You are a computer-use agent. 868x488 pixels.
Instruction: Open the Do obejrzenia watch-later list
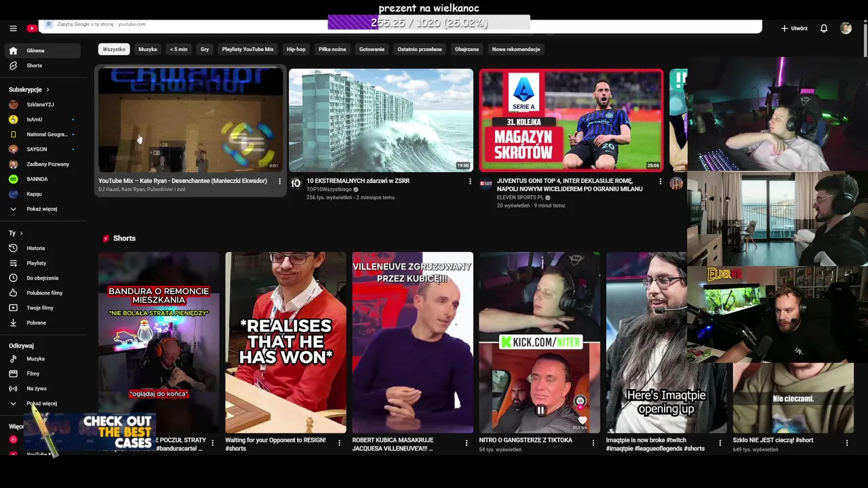[42, 278]
